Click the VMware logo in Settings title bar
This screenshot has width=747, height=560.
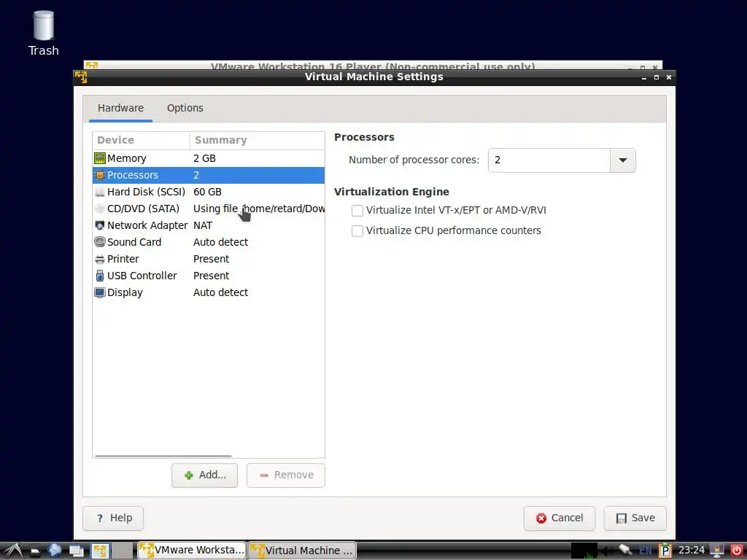(x=81, y=77)
